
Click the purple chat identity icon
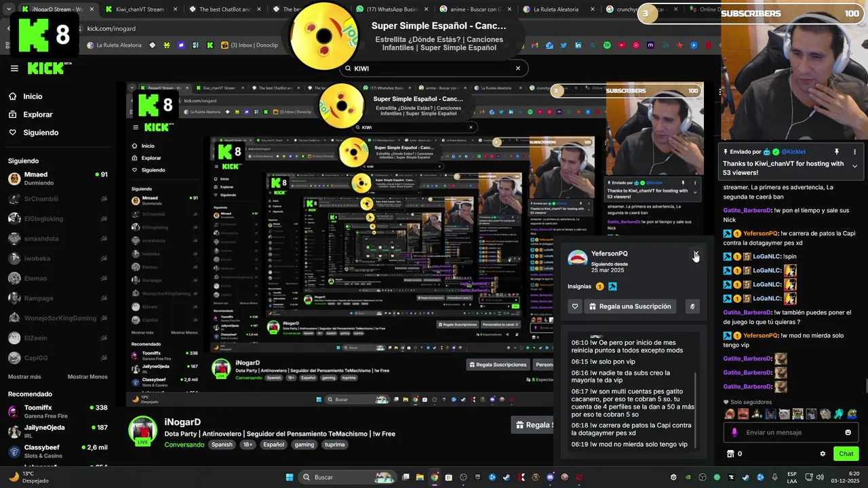734,432
